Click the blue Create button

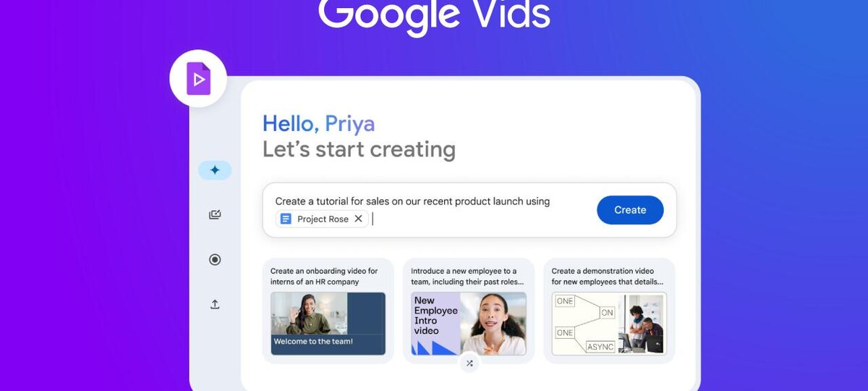(x=630, y=210)
